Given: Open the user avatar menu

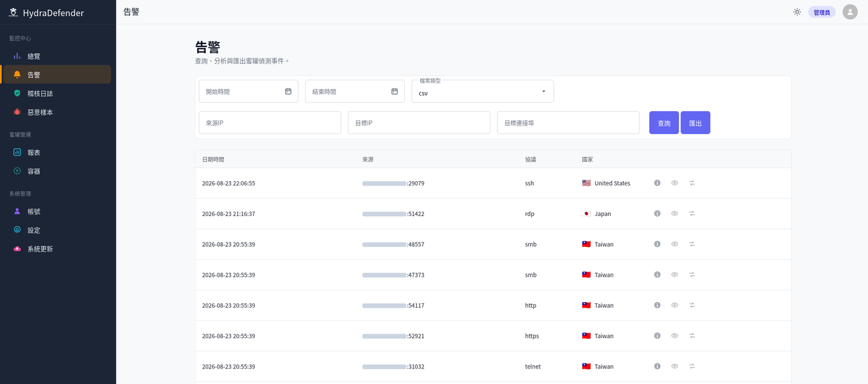Looking at the screenshot, I should 850,12.
